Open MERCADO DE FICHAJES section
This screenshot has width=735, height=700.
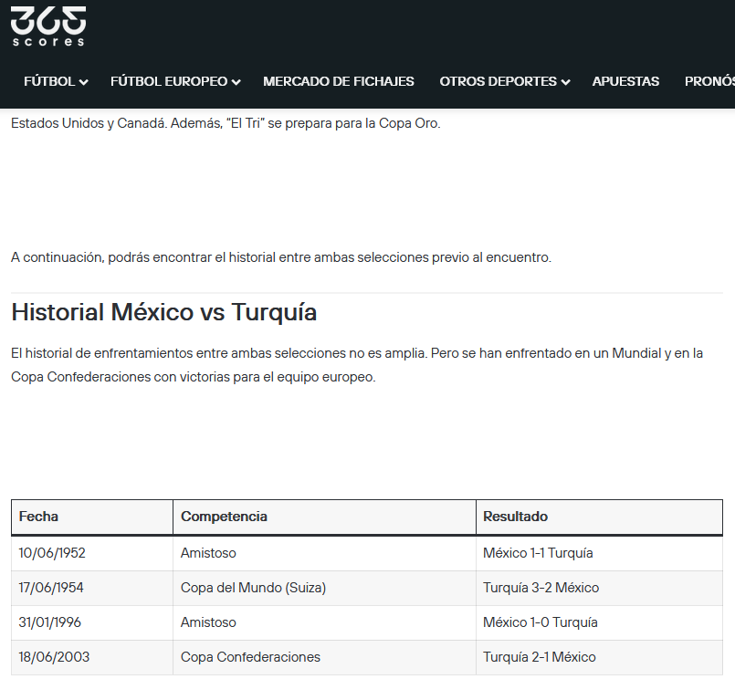(339, 81)
